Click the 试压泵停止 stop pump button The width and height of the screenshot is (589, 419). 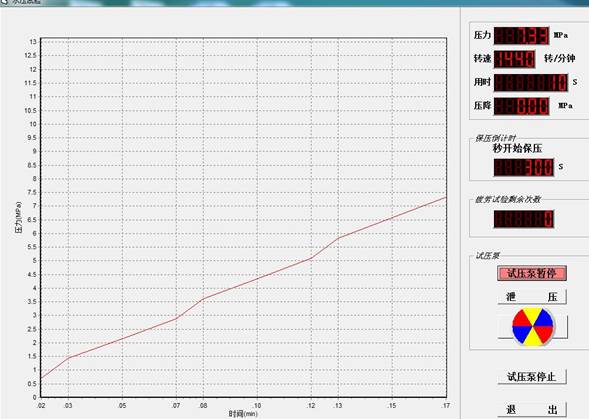pos(532,377)
